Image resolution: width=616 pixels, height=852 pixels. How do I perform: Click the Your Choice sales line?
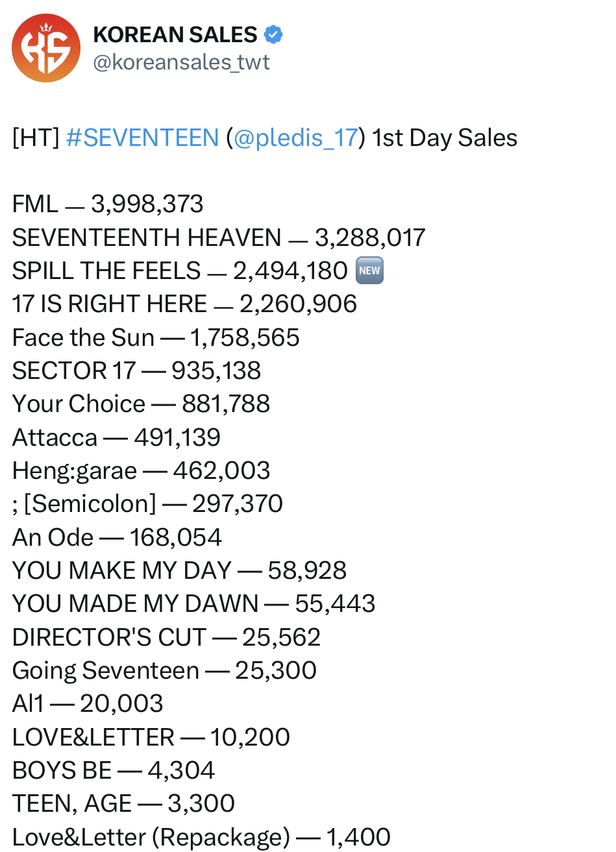[141, 404]
